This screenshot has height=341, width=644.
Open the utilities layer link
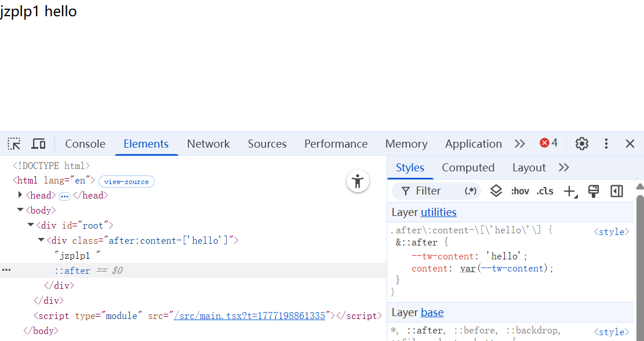pyautogui.click(x=439, y=212)
